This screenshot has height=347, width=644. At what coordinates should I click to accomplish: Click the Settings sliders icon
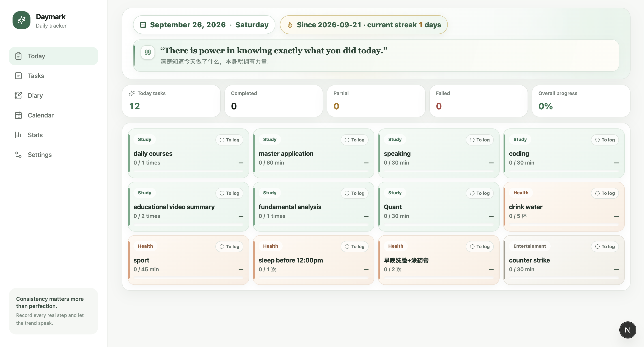pos(18,155)
